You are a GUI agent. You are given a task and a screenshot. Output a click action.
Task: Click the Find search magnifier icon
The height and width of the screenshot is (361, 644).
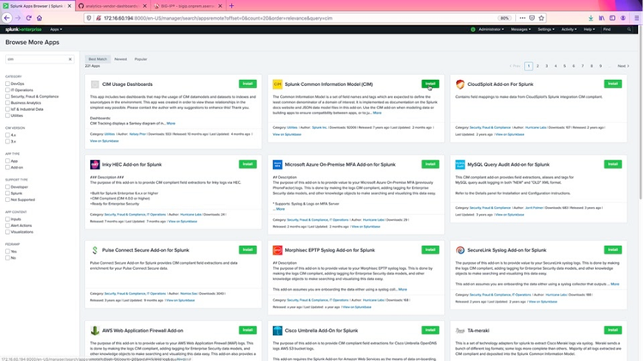click(x=629, y=29)
